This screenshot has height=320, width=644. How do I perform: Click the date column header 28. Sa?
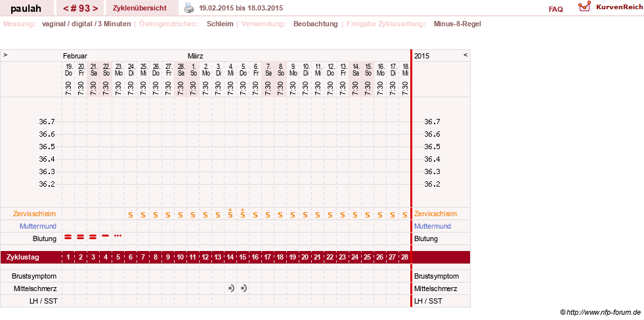[181, 70]
